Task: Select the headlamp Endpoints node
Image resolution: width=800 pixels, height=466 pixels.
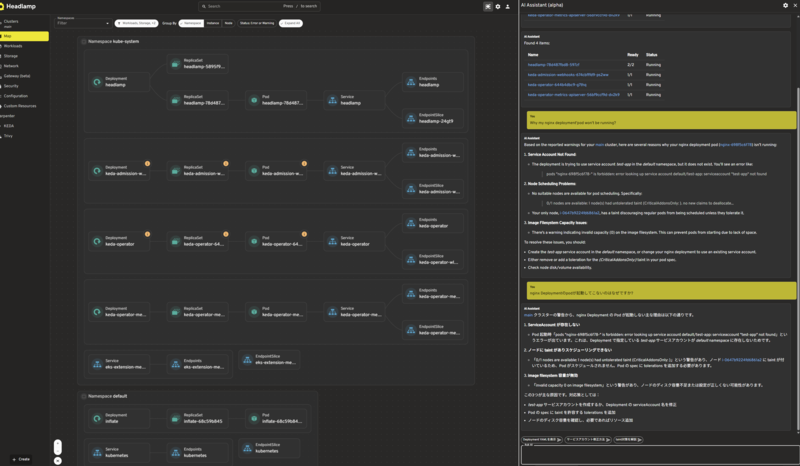Action: point(433,82)
